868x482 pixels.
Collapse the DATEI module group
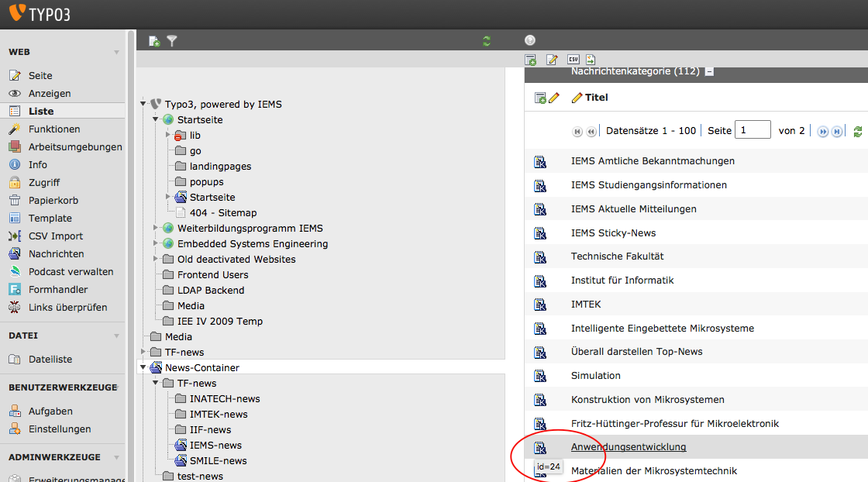pyautogui.click(x=117, y=336)
